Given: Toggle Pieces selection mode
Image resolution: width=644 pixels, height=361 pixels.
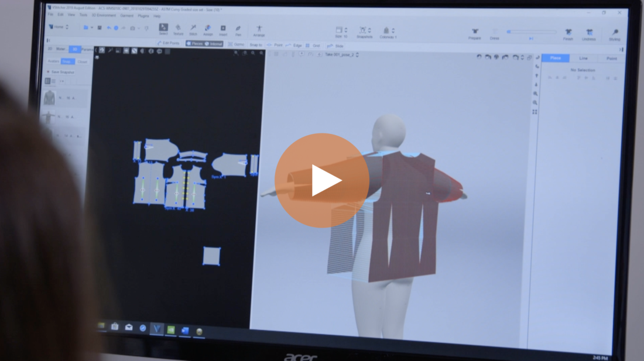Looking at the screenshot, I should [x=195, y=43].
